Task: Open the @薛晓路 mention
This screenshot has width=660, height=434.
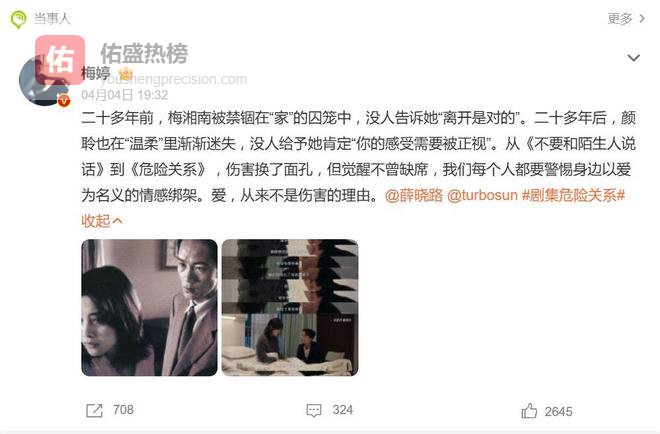Action: tap(414, 195)
